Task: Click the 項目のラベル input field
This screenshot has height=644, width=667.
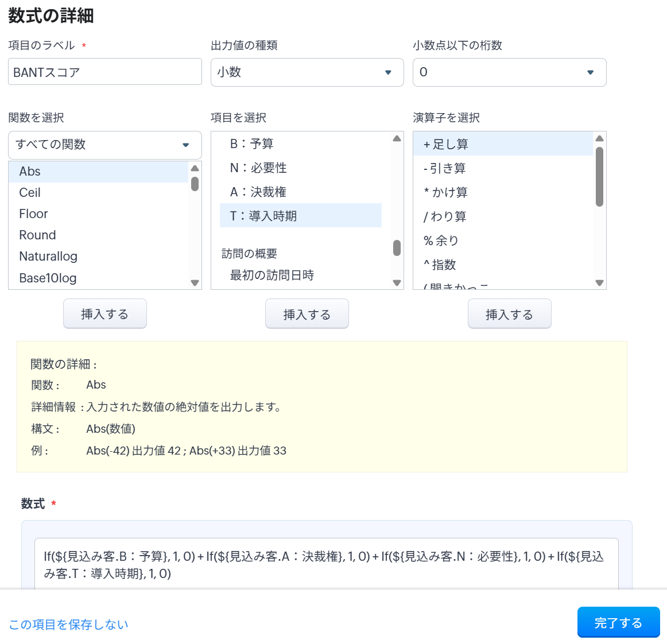Action: 105,72
